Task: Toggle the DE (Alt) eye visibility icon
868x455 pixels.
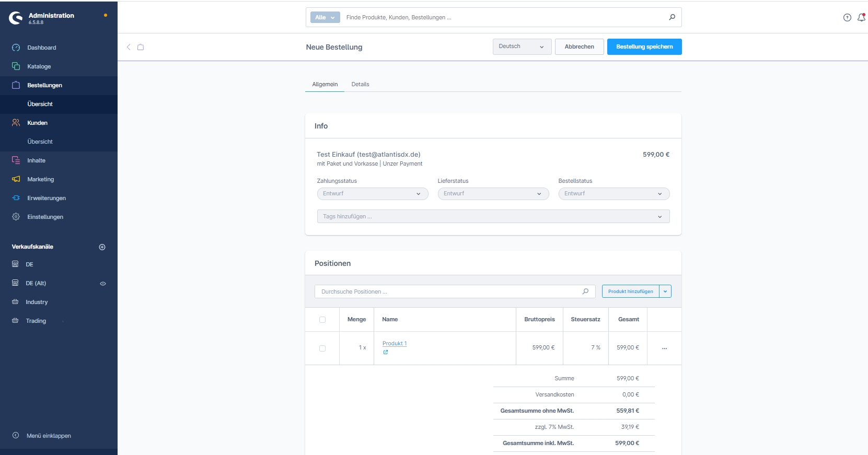Action: [x=103, y=284]
